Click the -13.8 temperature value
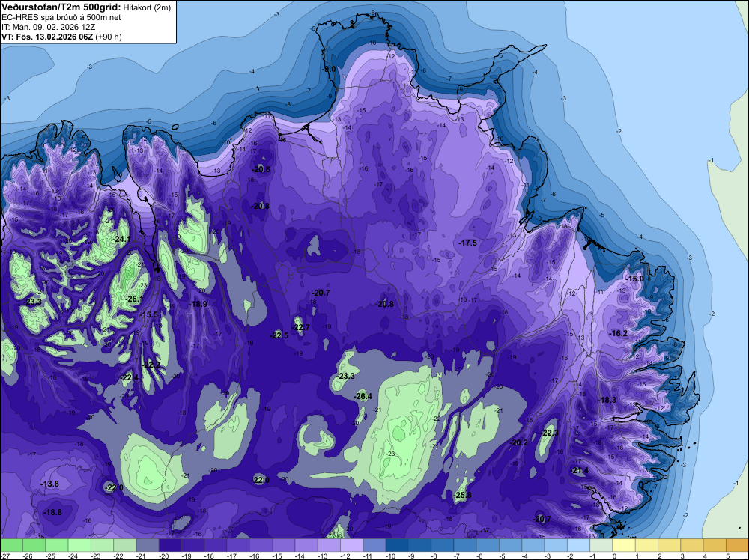This screenshot has width=749, height=560. pos(49,484)
